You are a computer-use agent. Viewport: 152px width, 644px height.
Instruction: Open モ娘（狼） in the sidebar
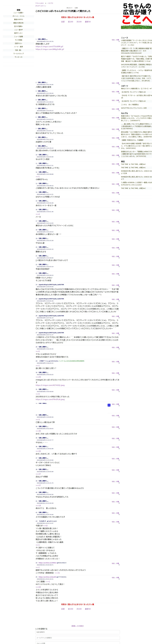pos(18,50)
